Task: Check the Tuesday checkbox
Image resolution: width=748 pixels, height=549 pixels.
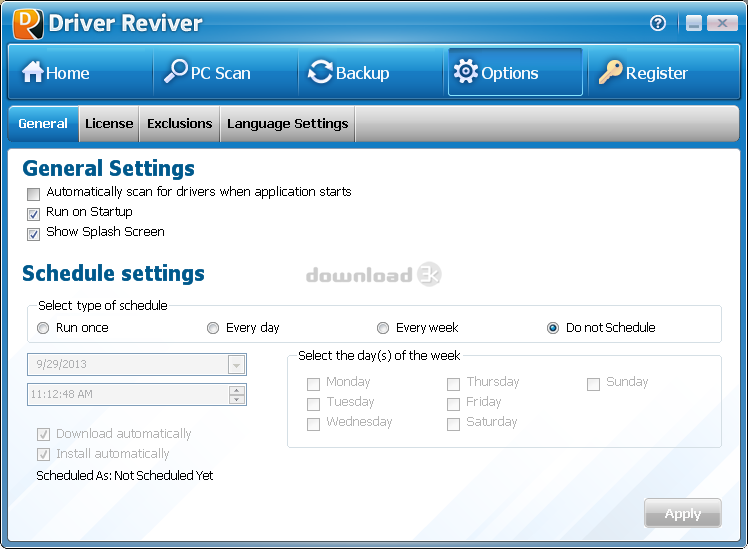Action: coord(313,404)
